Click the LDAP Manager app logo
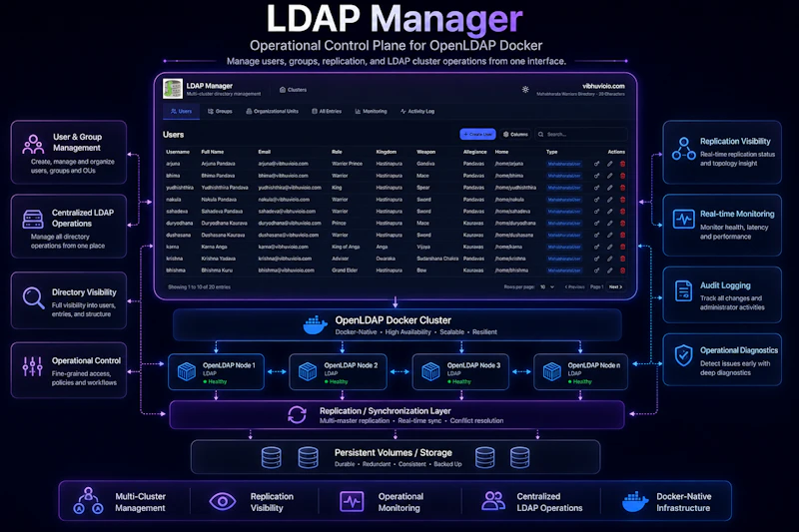 click(x=173, y=89)
